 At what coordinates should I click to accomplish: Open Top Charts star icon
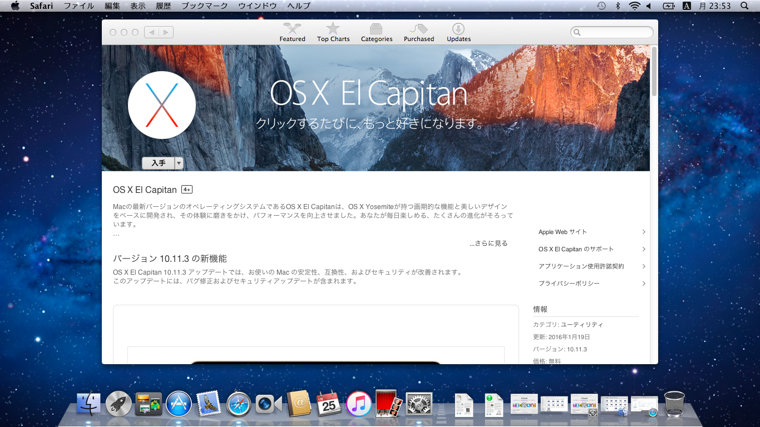click(x=333, y=29)
